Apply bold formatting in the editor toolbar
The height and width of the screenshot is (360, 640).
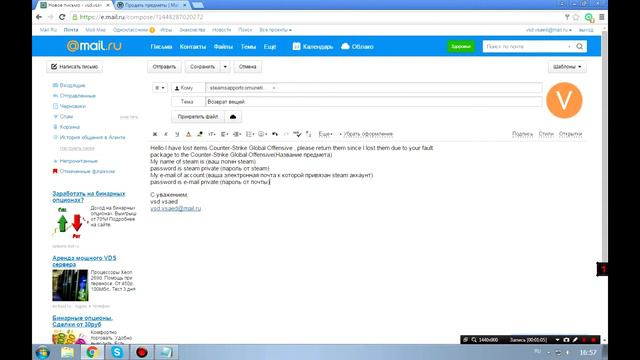click(x=155, y=134)
